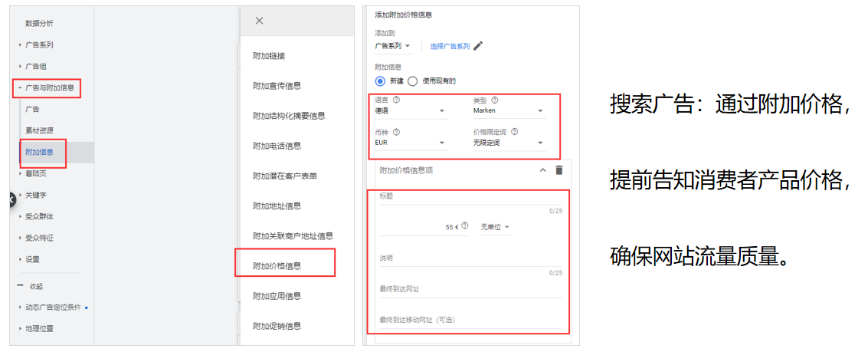
Task: Choose 附加地址信息 from the extension list
Action: [x=277, y=206]
